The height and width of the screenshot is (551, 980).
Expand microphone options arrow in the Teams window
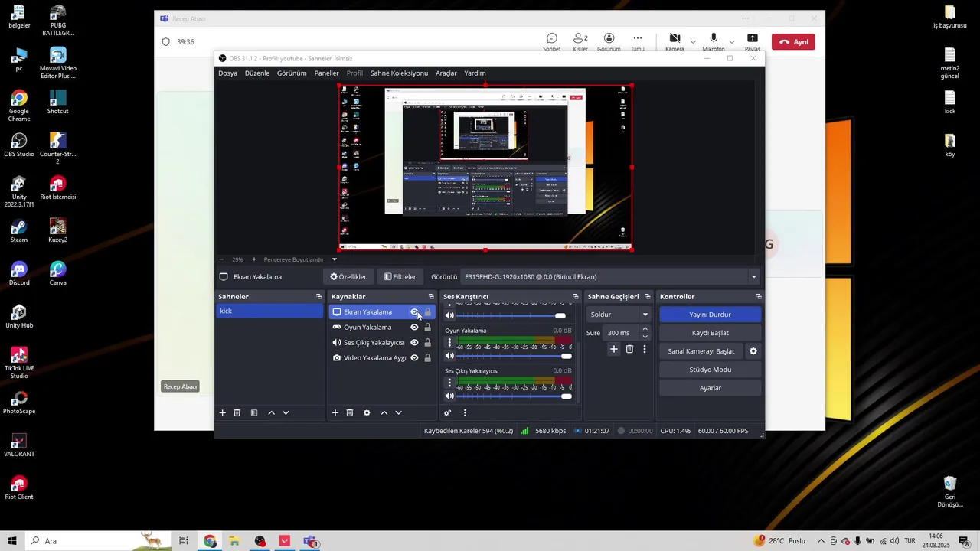(731, 42)
